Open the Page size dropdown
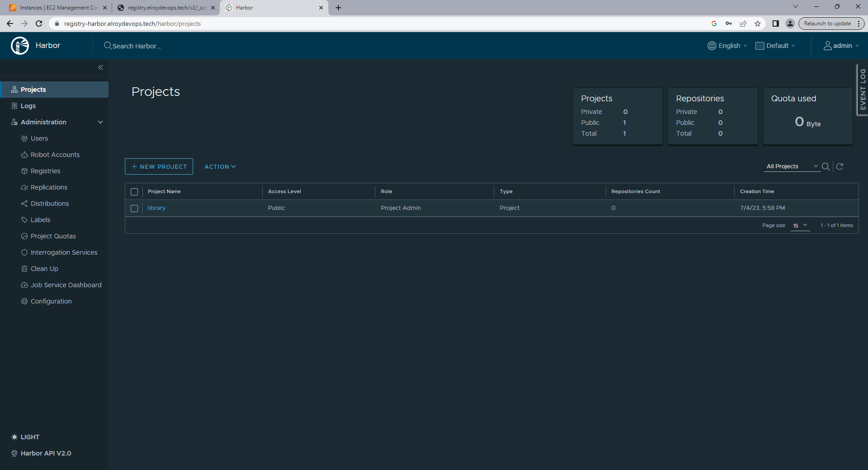 point(800,225)
